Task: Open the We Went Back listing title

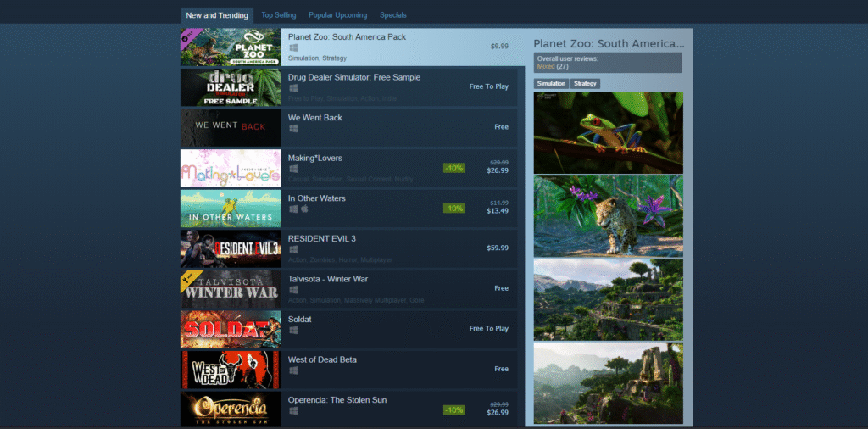Action: [315, 118]
